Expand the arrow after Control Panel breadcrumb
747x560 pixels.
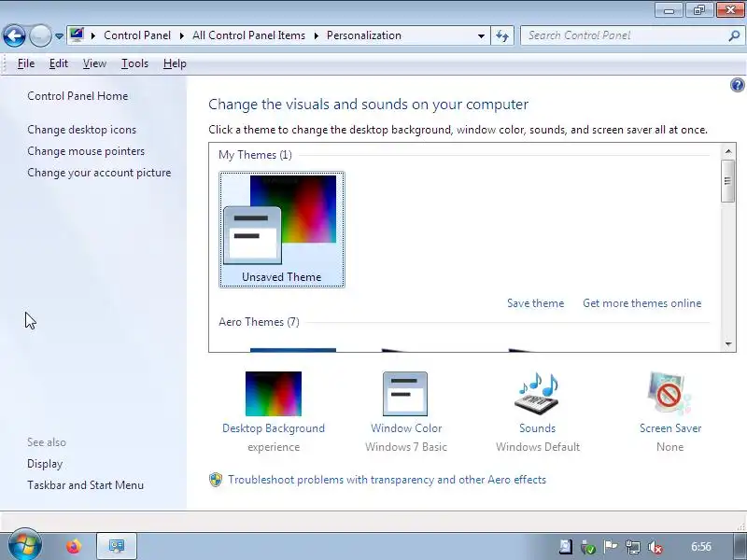pos(182,35)
